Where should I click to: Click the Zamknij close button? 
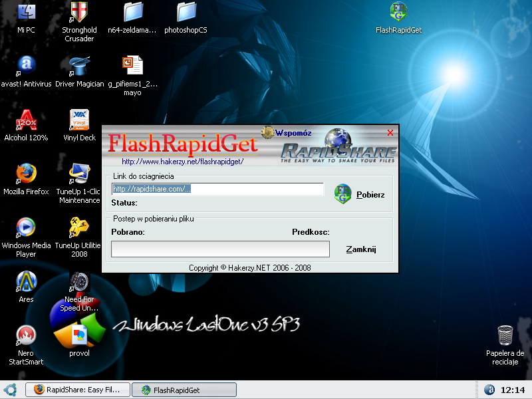tap(361, 249)
